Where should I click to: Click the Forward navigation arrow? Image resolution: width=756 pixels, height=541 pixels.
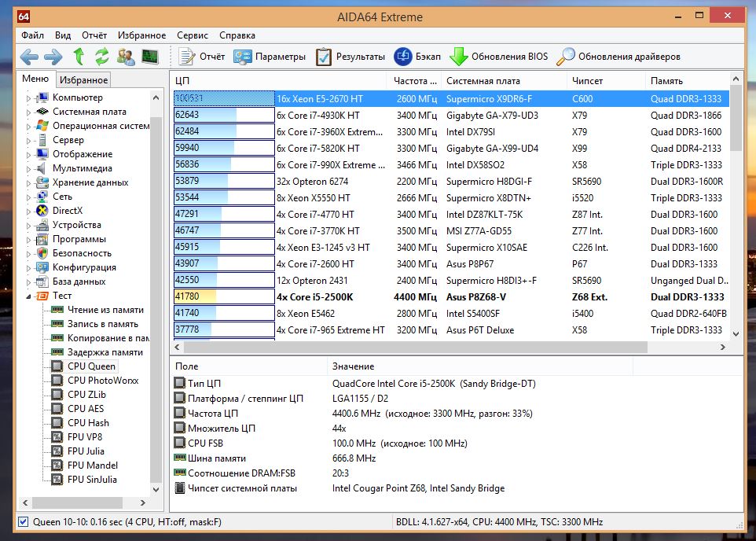point(53,57)
